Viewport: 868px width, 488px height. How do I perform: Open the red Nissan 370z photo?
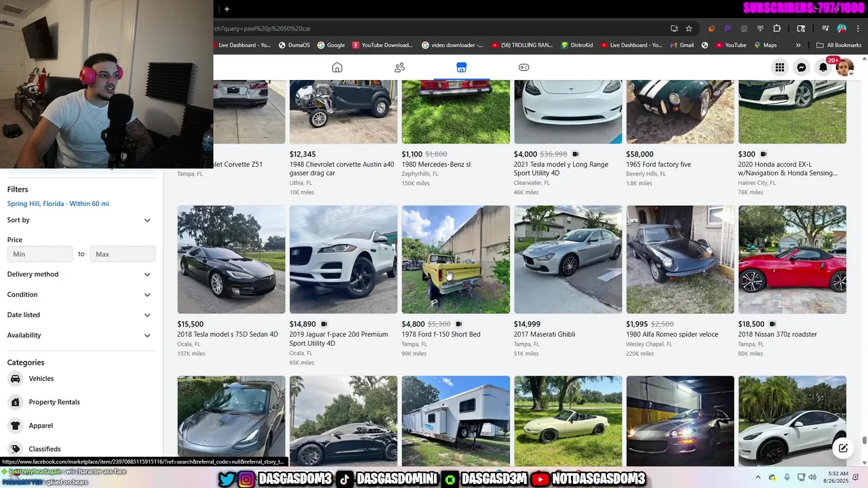coord(792,260)
